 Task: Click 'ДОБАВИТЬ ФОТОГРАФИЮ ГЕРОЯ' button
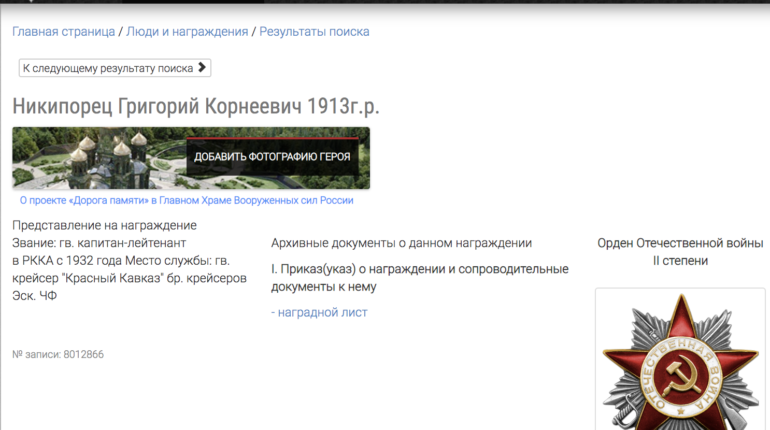coord(272,157)
